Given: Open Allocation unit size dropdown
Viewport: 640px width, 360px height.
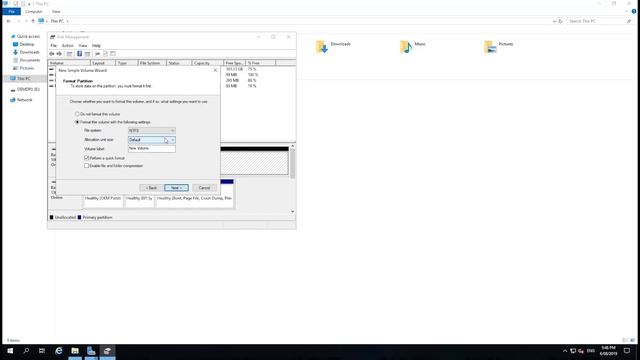Looking at the screenshot, I should [152, 140].
